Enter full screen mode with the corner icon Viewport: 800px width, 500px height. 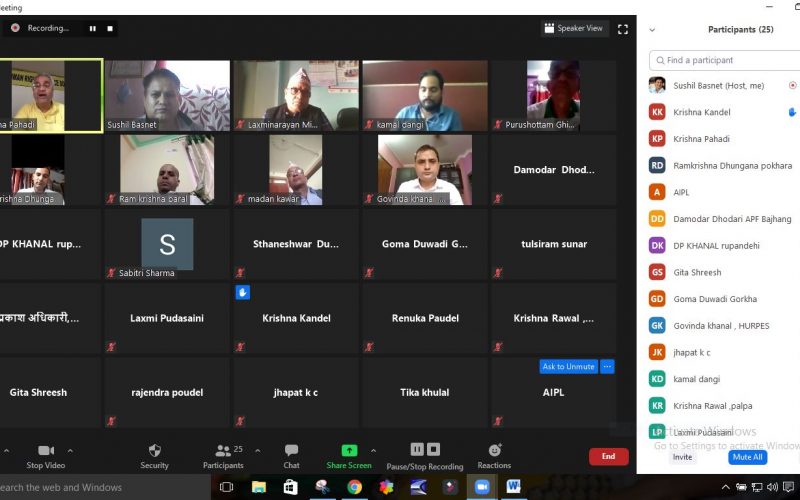tap(623, 29)
